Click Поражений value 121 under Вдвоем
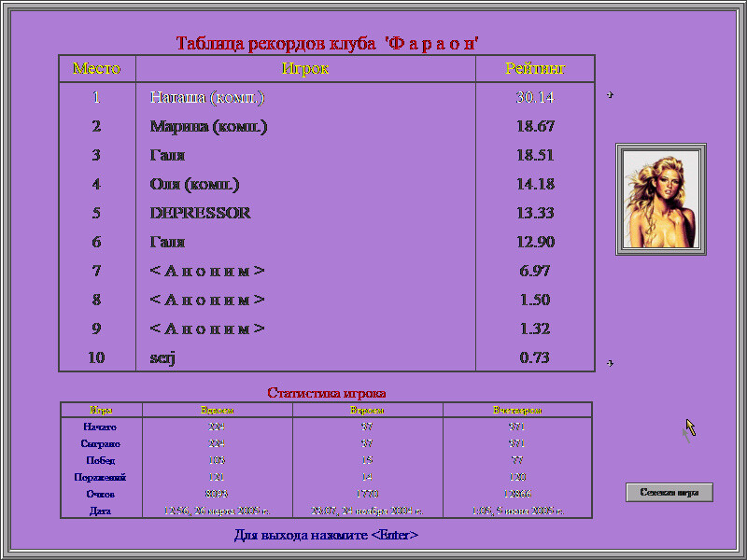The image size is (747, 560). pos(217,477)
